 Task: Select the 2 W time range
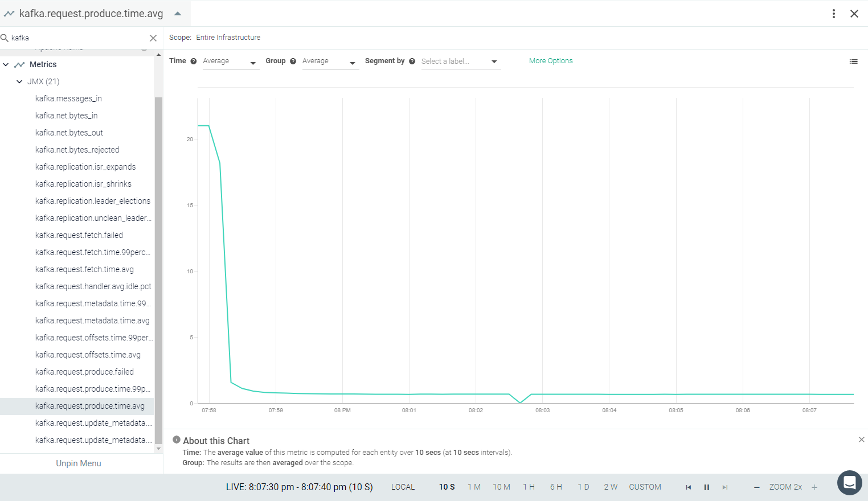point(611,487)
